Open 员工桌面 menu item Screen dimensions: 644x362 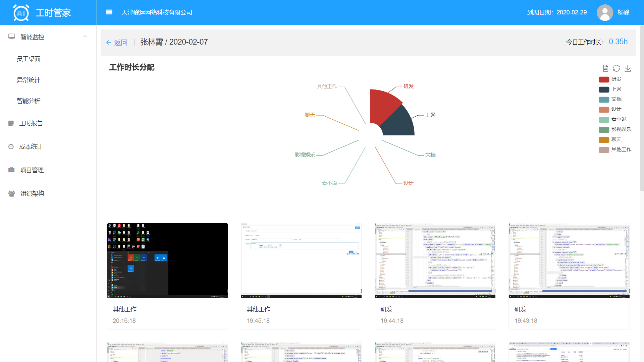pyautogui.click(x=29, y=59)
